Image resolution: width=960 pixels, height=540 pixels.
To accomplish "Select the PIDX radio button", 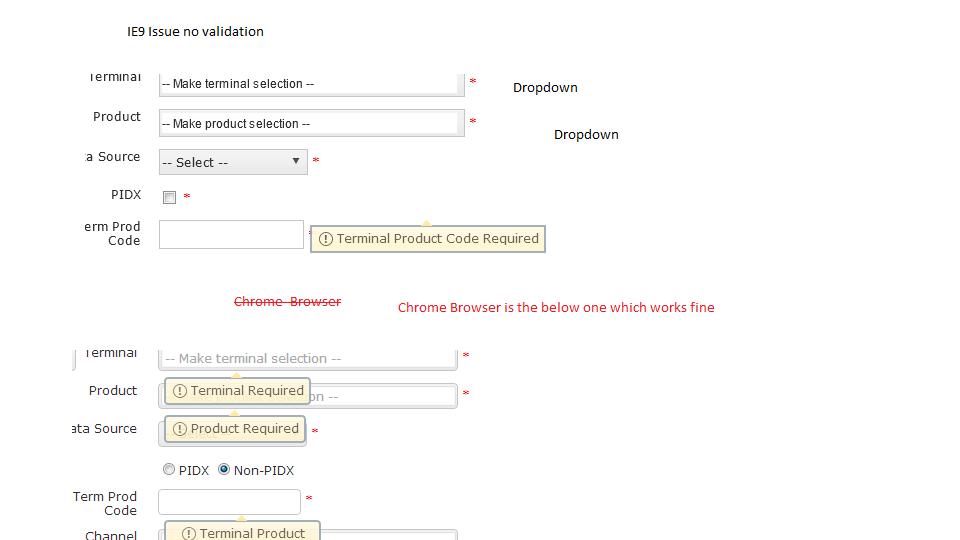I will (x=169, y=469).
